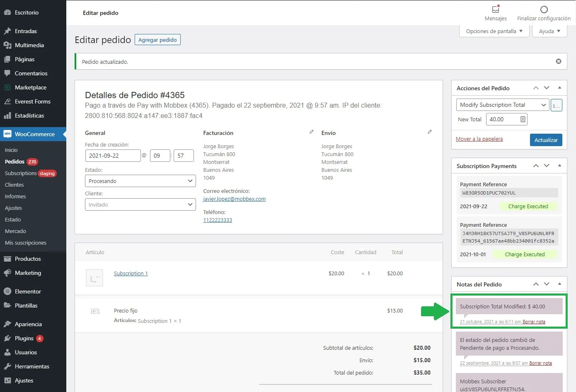This screenshot has height=392, width=576.
Task: Click phone number 1122223333
Action: coord(218,220)
